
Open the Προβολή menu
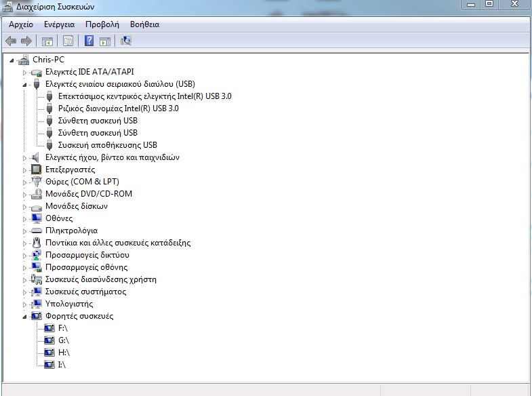coord(102,24)
